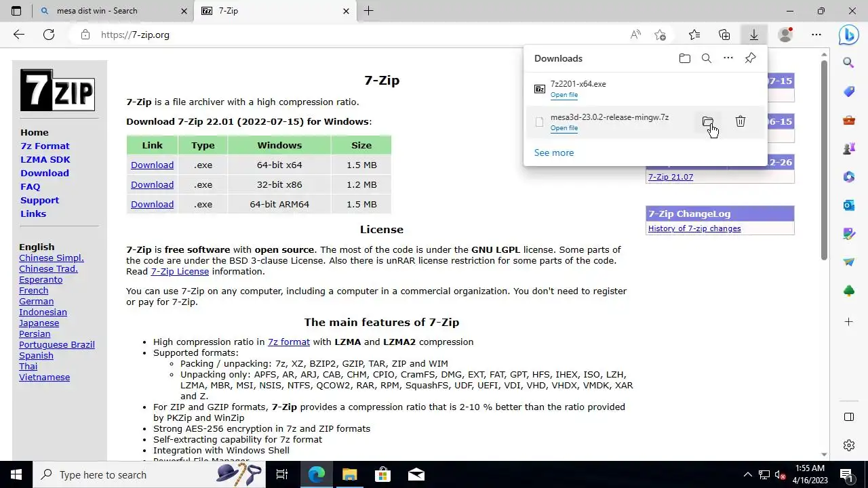Open Links menu link
Viewport: 868px width, 488px height.
tap(33, 213)
